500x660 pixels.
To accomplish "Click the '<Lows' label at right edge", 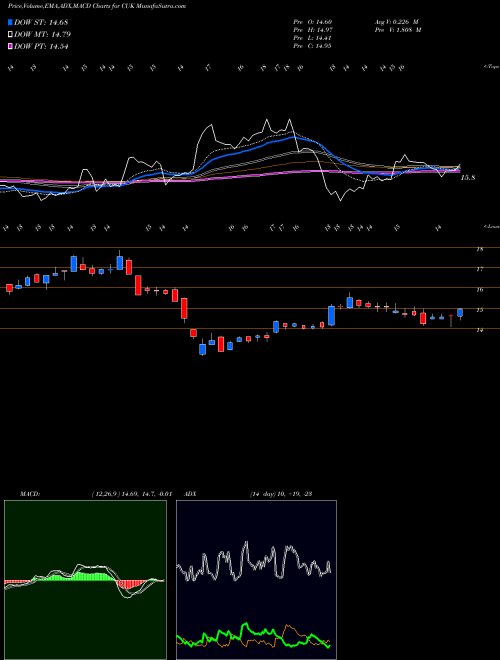I will pos(492,226).
